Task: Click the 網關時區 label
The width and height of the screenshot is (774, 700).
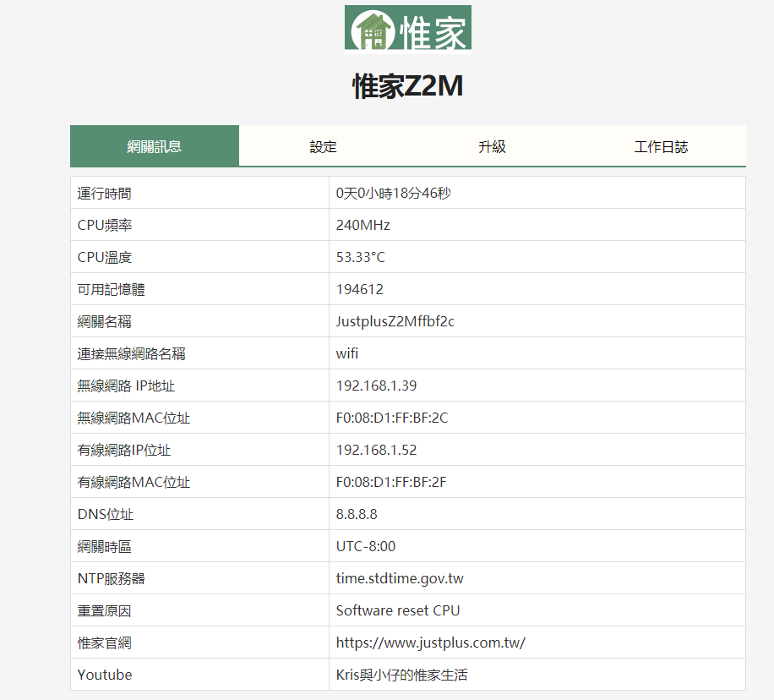Action: (x=104, y=546)
